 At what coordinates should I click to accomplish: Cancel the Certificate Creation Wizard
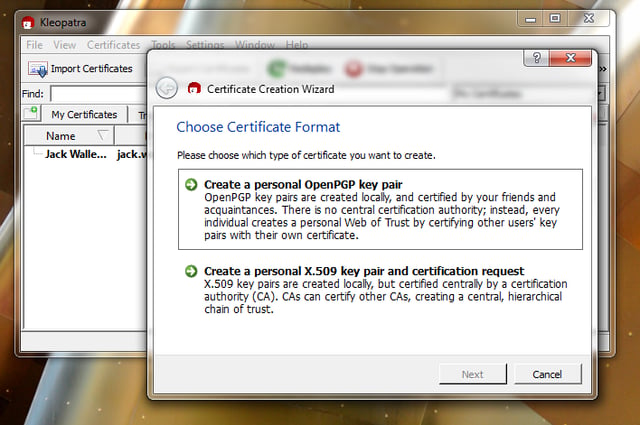(547, 374)
